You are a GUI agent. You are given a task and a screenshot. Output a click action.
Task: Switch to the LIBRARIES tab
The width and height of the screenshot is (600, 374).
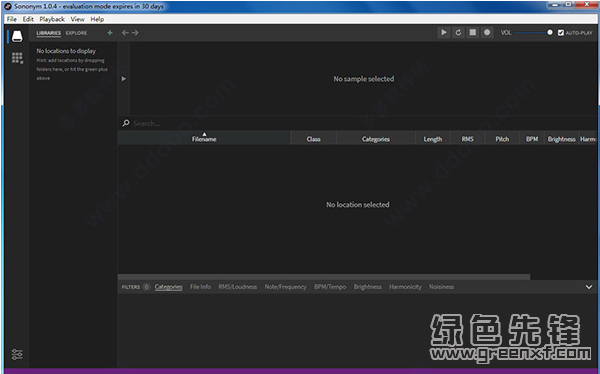point(49,33)
